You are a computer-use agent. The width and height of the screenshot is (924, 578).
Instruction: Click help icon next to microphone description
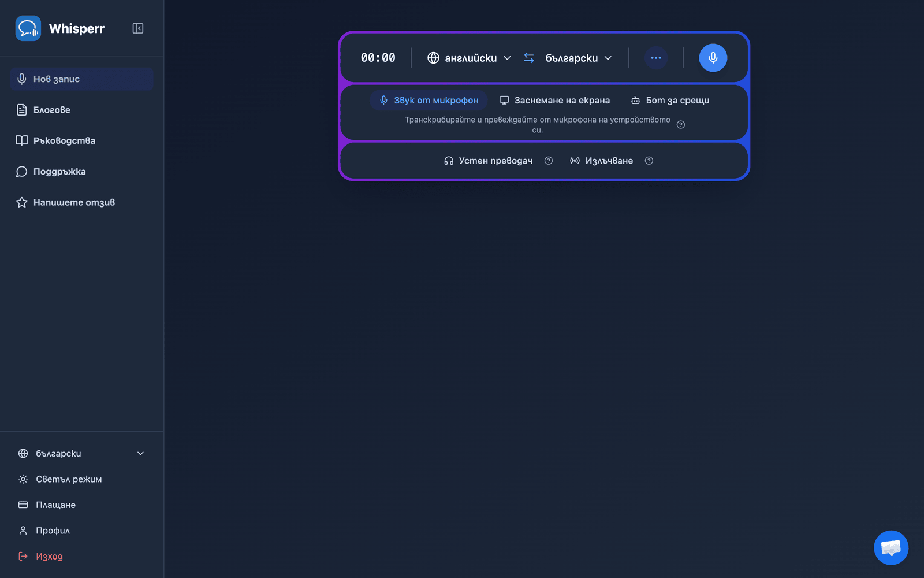pos(681,125)
